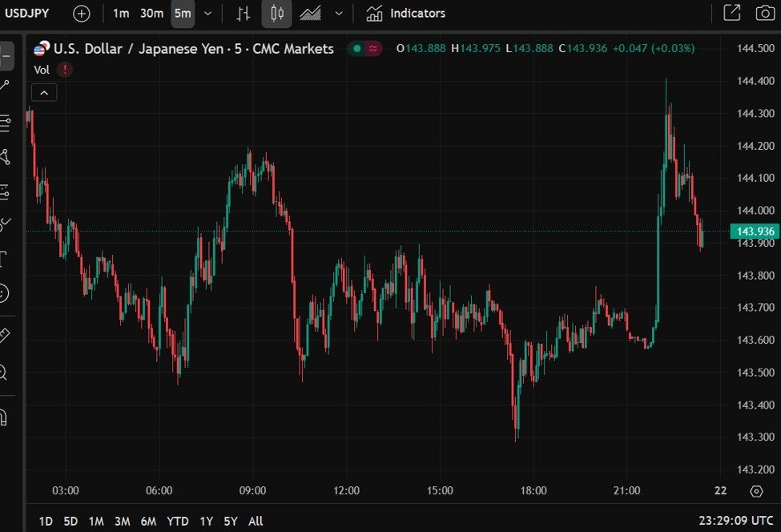
Task: Select the ruler measure tool
Action: tap(4, 334)
